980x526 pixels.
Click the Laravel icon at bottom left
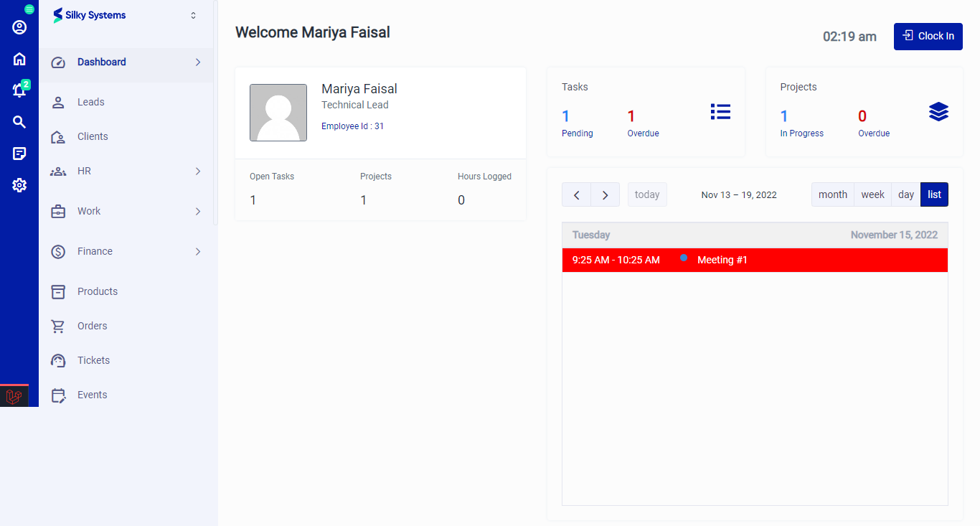pyautogui.click(x=14, y=395)
